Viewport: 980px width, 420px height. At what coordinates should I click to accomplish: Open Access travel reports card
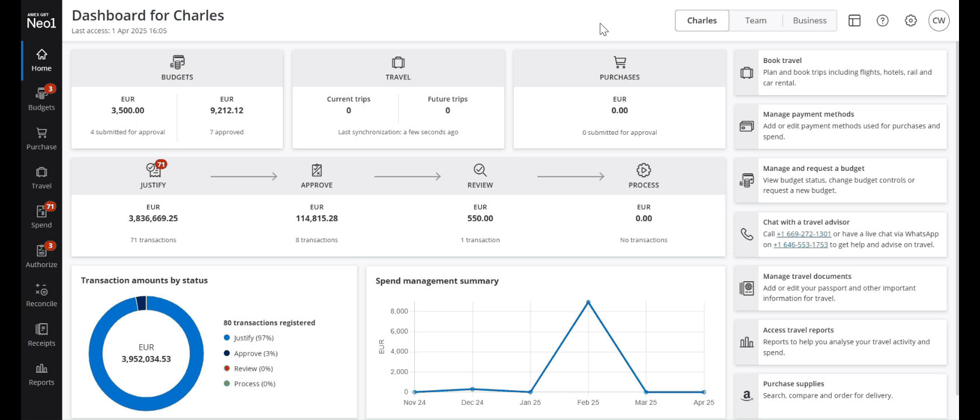point(841,342)
